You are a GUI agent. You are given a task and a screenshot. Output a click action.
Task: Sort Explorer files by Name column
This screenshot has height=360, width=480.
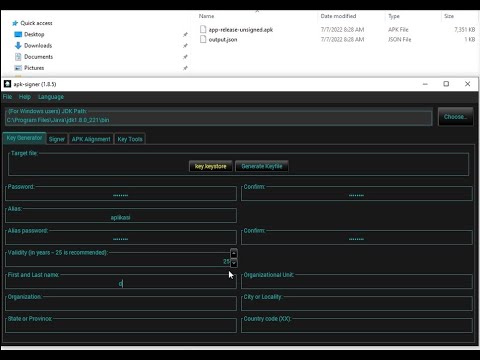tap(206, 16)
